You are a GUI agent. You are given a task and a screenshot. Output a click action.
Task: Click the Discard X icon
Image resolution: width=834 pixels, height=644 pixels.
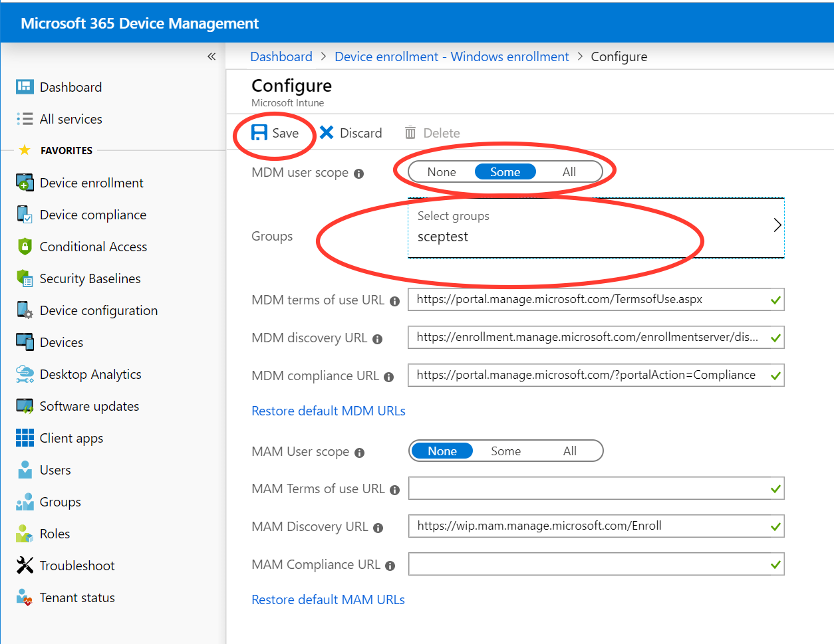[327, 133]
